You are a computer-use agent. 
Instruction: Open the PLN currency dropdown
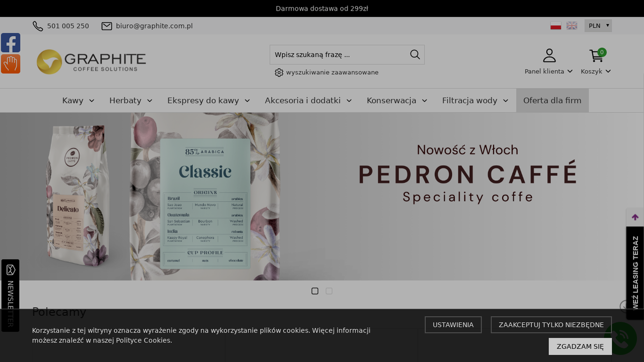(598, 26)
